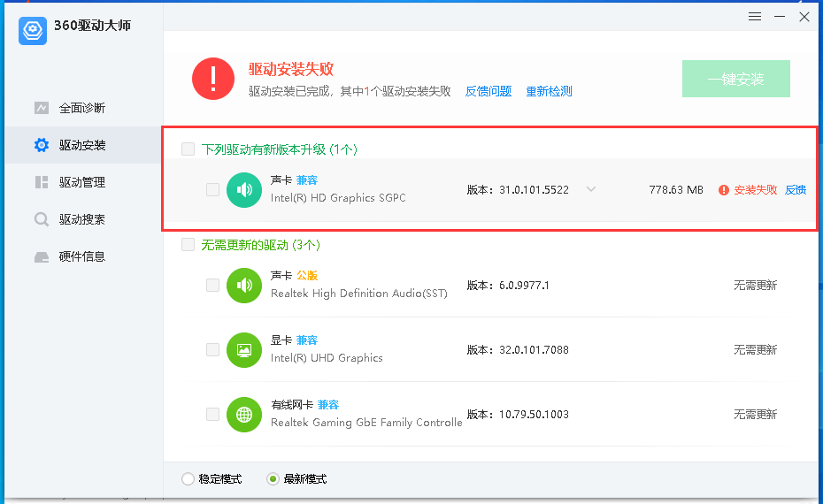Tick the 无需更新的驱动 group checkbox
Screen dimensions: 823x504
[188, 244]
